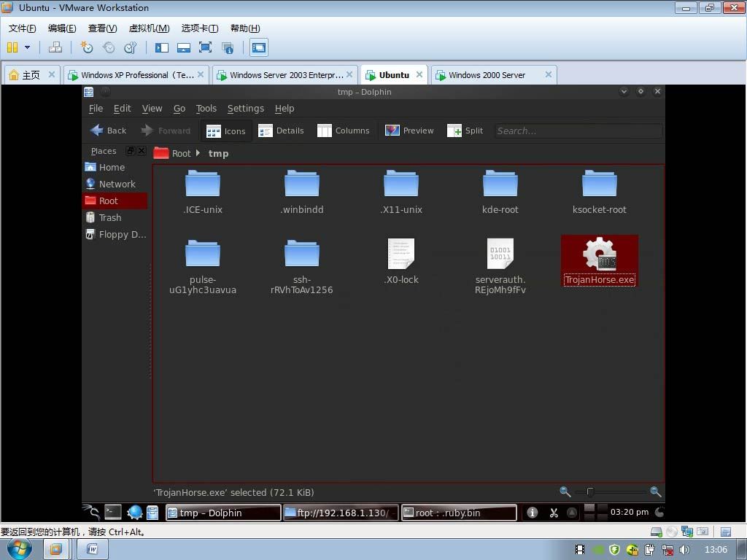Image resolution: width=747 pixels, height=560 pixels.
Task: Click the Back navigation button
Action: 108,131
